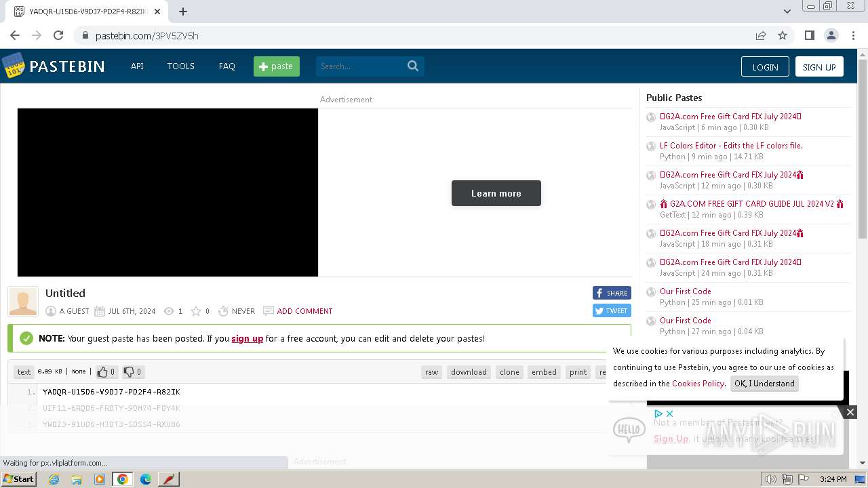This screenshot has width=868, height=488.
Task: Share paste on Facebook
Action: [x=612, y=293]
